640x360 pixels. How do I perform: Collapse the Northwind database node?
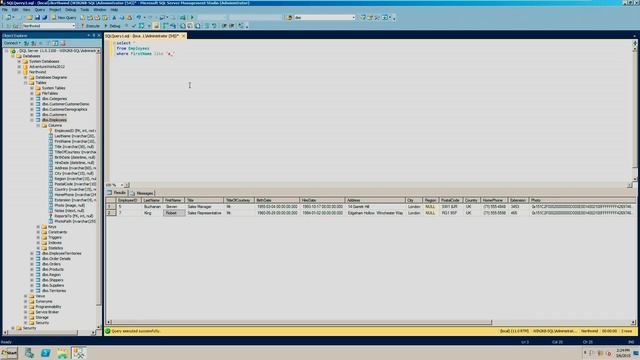19,72
